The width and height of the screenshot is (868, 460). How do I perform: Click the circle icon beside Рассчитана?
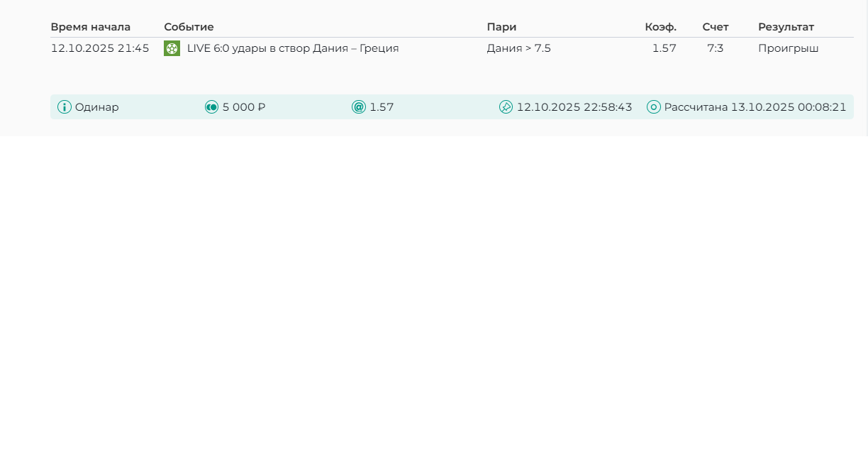coord(654,107)
